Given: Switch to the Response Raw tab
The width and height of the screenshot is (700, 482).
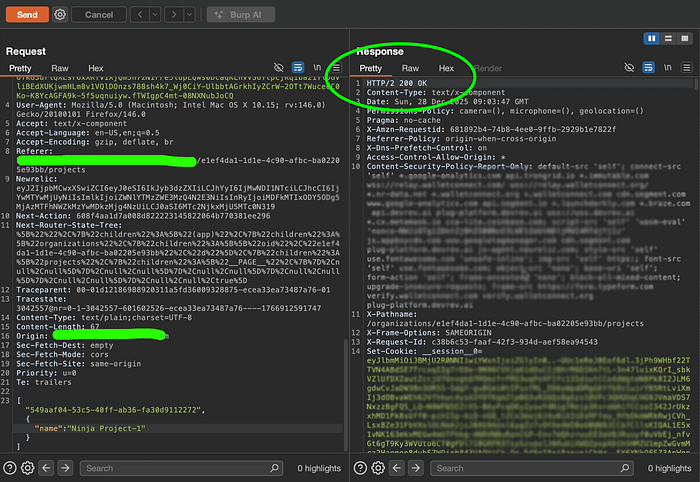Looking at the screenshot, I should [x=410, y=68].
